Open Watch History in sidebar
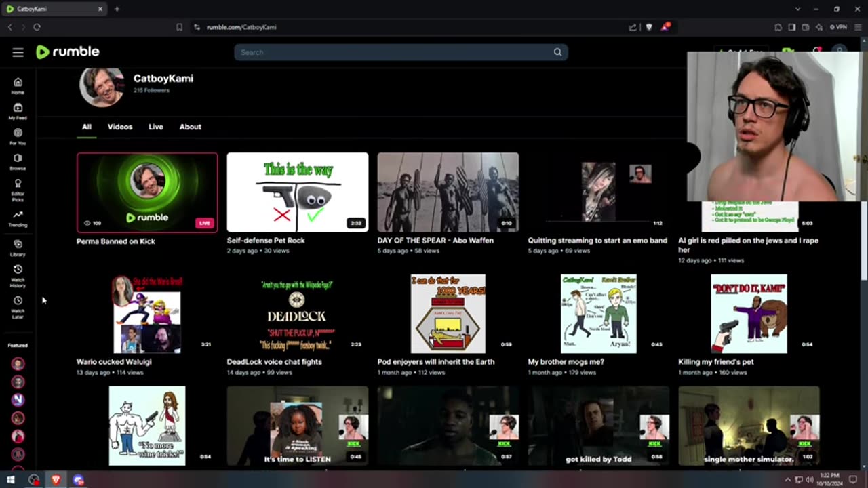Viewport: 868px width, 488px height. coord(18,275)
